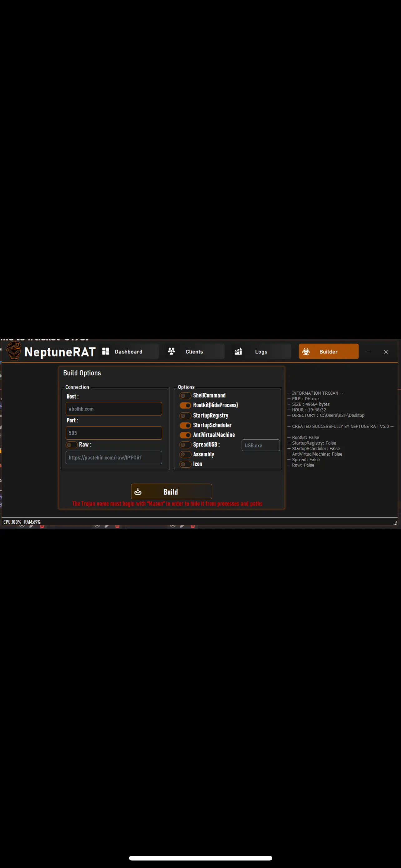The image size is (401, 868).
Task: Toggle the Icon switch
Action: (x=185, y=464)
